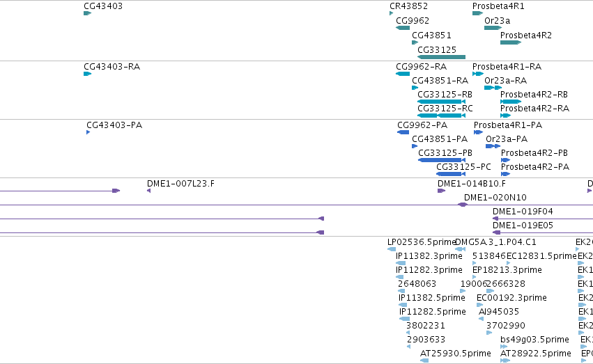This screenshot has width=593, height=364.
Task: Click the 513846 EST label
Action: pos(488,256)
